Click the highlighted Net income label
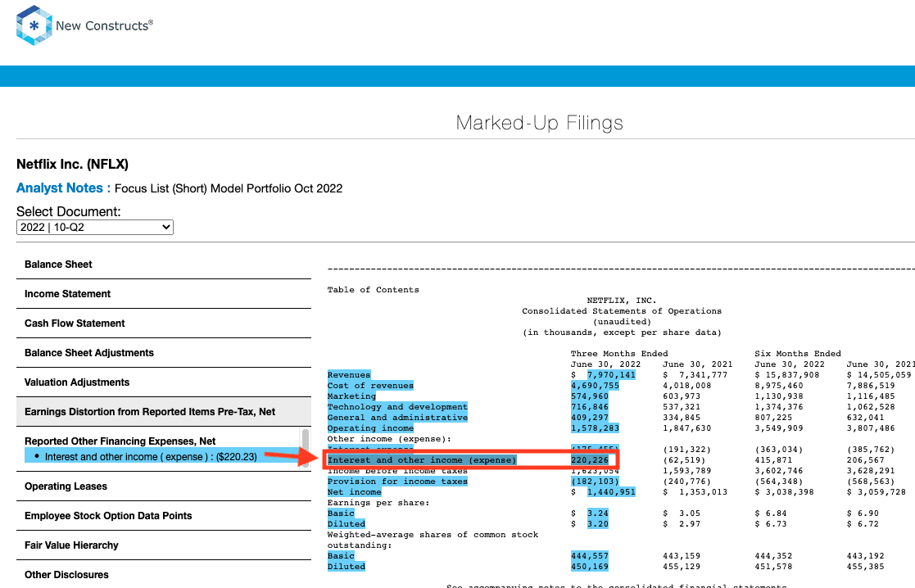This screenshot has height=588, width=915. pyautogui.click(x=354, y=491)
